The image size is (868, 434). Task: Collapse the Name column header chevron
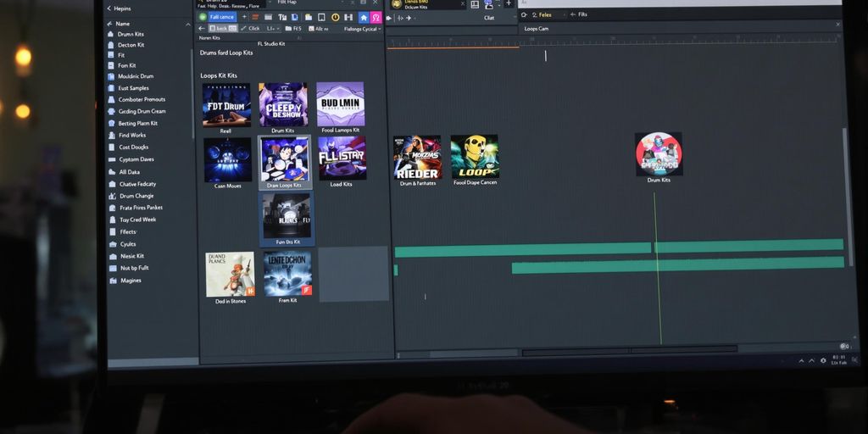point(109,24)
